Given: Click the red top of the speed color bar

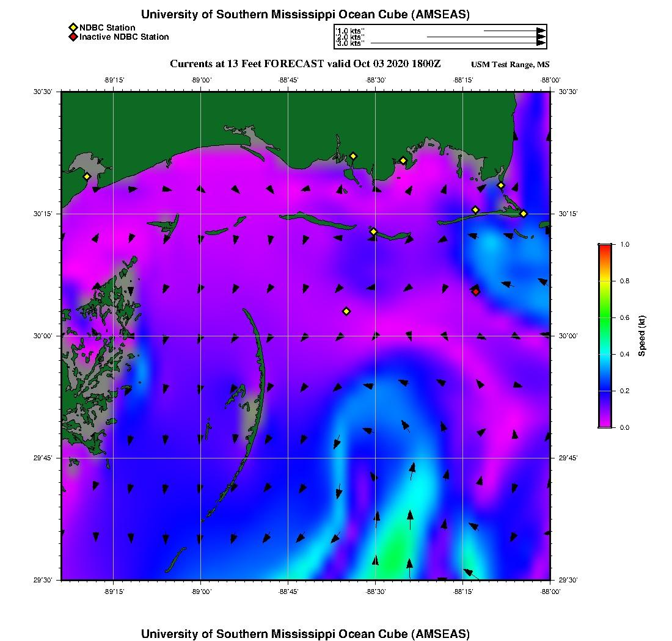Looking at the screenshot, I should tap(605, 248).
